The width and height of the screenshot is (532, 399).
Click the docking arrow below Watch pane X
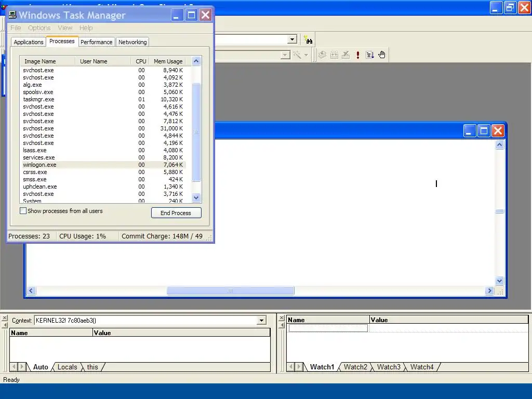click(281, 325)
